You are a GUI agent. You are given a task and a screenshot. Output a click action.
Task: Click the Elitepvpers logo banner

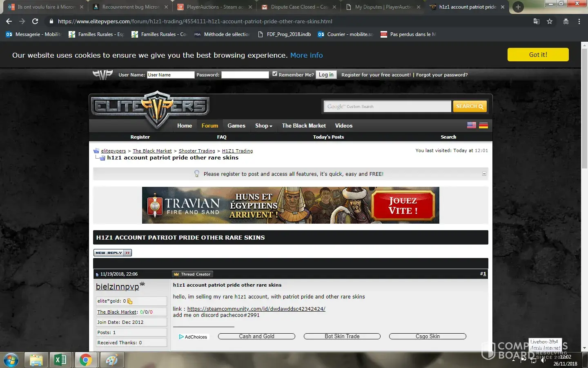(150, 107)
